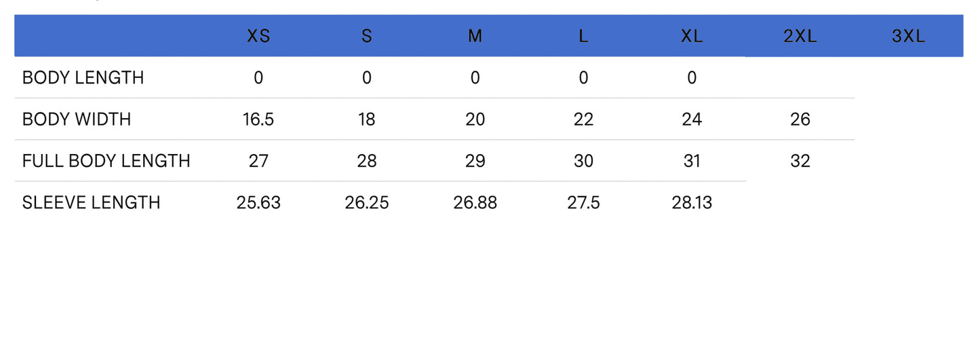Click the 3XL size column header
This screenshot has width=980, height=363.
tap(908, 37)
